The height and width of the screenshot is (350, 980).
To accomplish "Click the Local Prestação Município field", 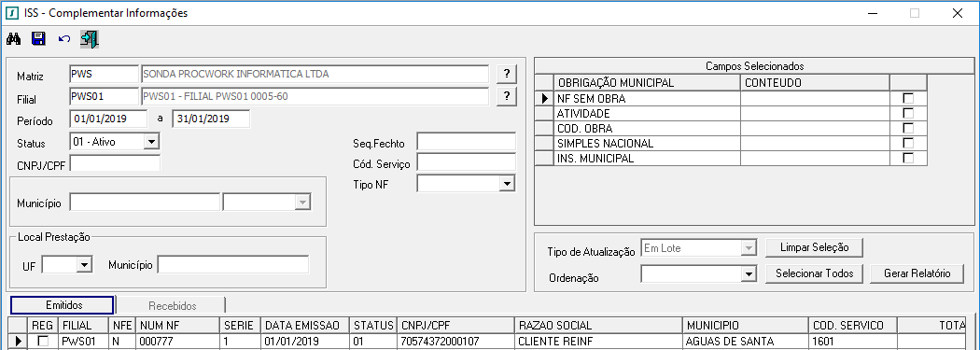I will click(233, 265).
